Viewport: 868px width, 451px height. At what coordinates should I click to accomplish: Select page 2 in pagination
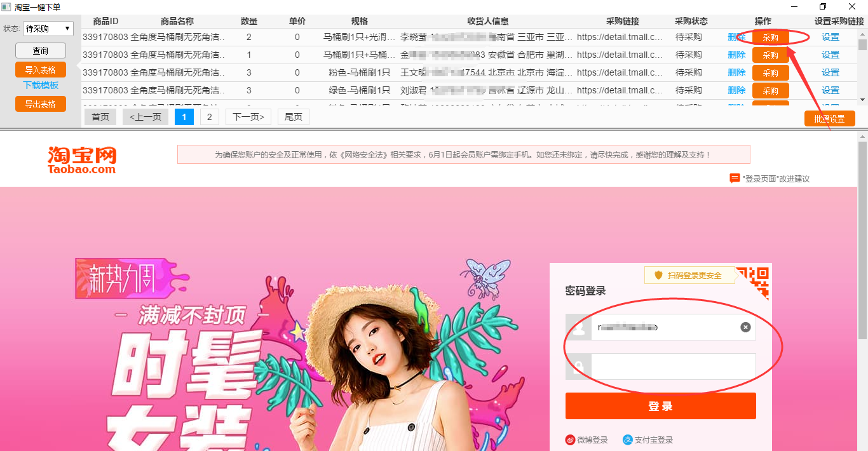click(210, 117)
